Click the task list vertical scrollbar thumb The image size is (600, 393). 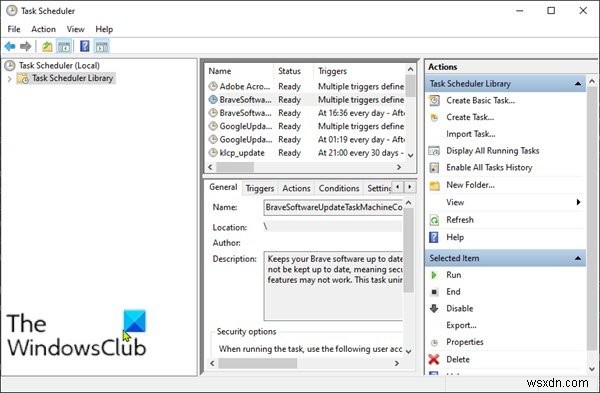[x=411, y=86]
